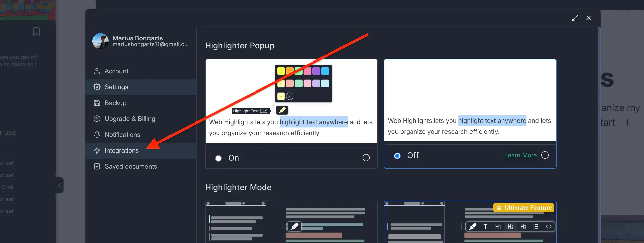
Task: Click the Account person icon
Action: pyautogui.click(x=97, y=71)
